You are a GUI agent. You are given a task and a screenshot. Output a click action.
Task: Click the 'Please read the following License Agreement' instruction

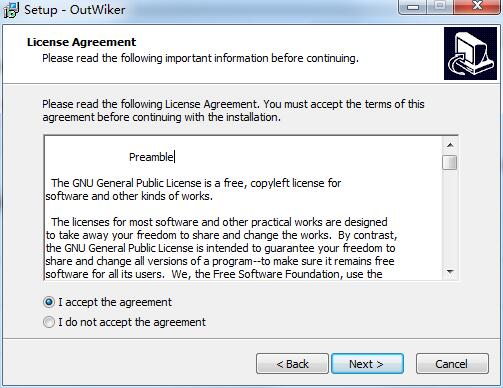(x=233, y=111)
